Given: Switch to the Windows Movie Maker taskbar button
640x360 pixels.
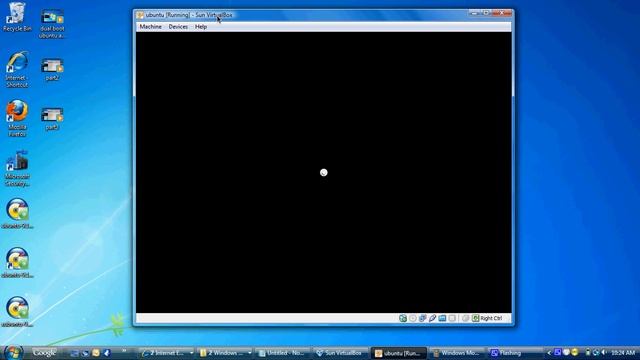Looking at the screenshot, I should 456,353.
